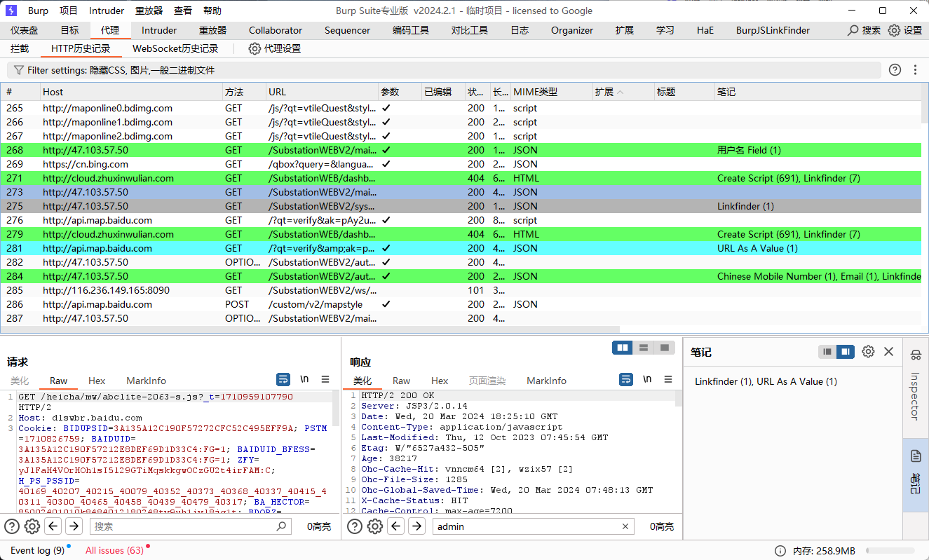Viewport: 929px width, 560px height.
Task: Switch to the HaE tab
Action: 705,30
